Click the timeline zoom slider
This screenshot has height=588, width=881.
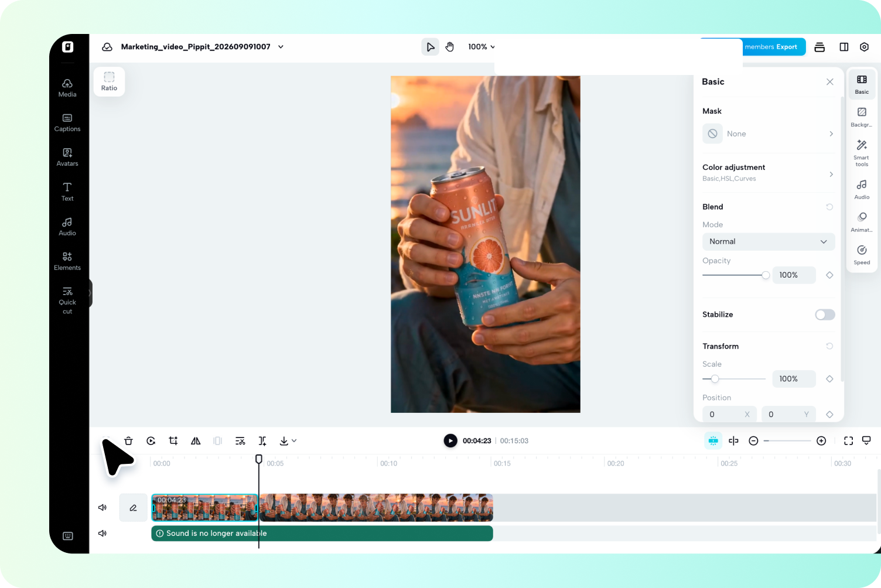(787, 441)
